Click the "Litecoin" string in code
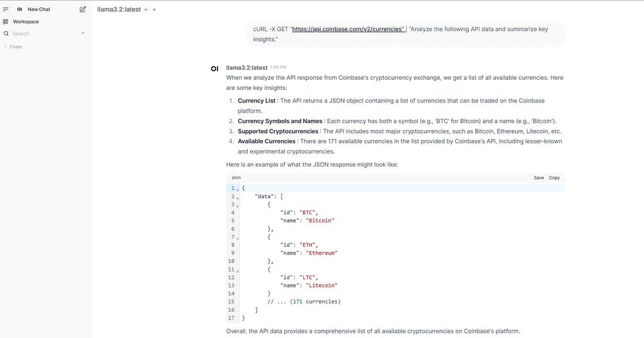 point(321,285)
